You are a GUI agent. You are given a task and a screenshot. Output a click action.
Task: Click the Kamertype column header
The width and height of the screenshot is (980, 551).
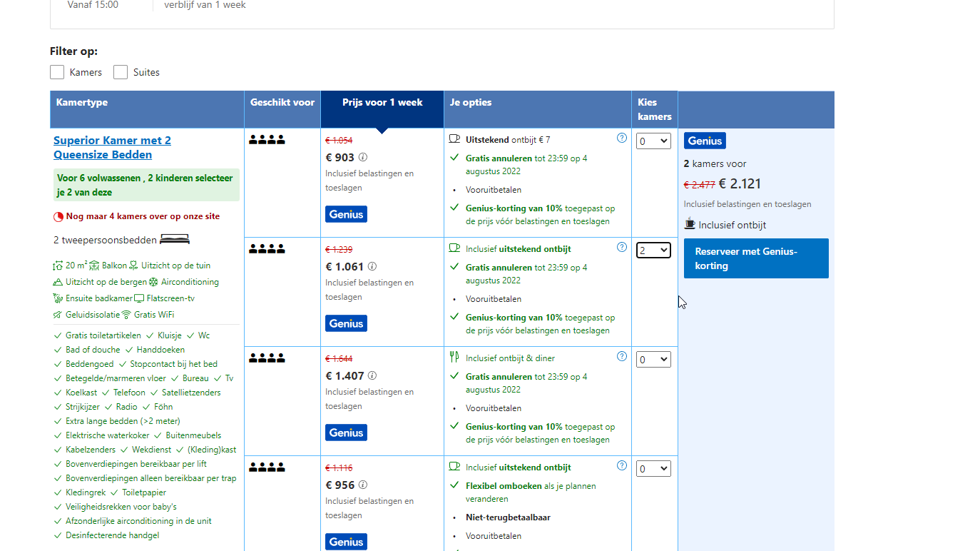[82, 103]
